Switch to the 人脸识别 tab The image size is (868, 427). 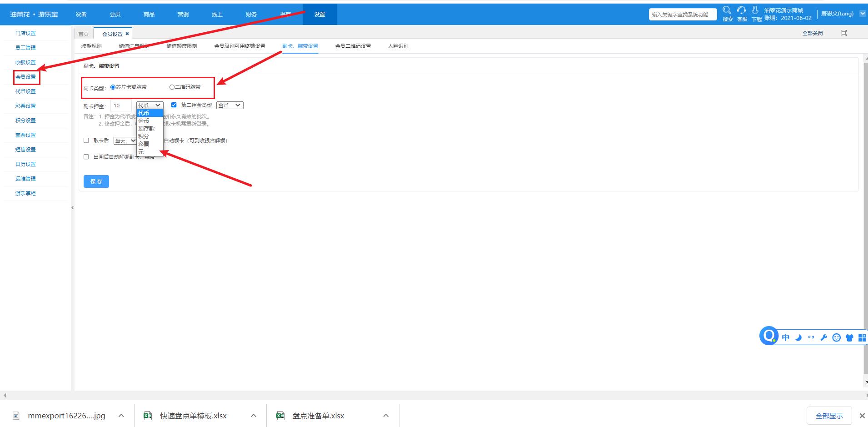coord(398,46)
